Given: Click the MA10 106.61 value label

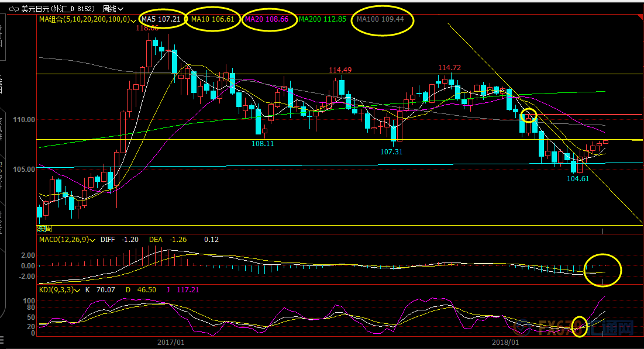Looking at the screenshot, I should [x=212, y=19].
